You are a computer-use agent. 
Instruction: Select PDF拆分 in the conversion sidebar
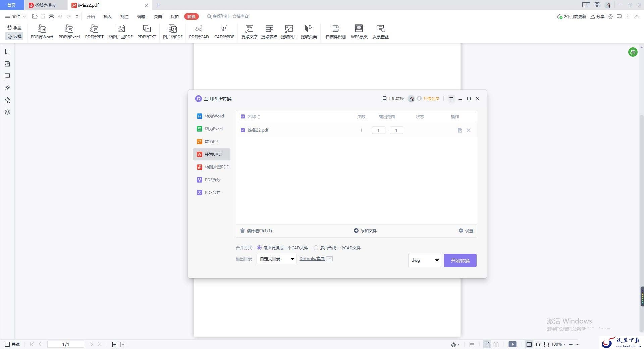point(212,180)
